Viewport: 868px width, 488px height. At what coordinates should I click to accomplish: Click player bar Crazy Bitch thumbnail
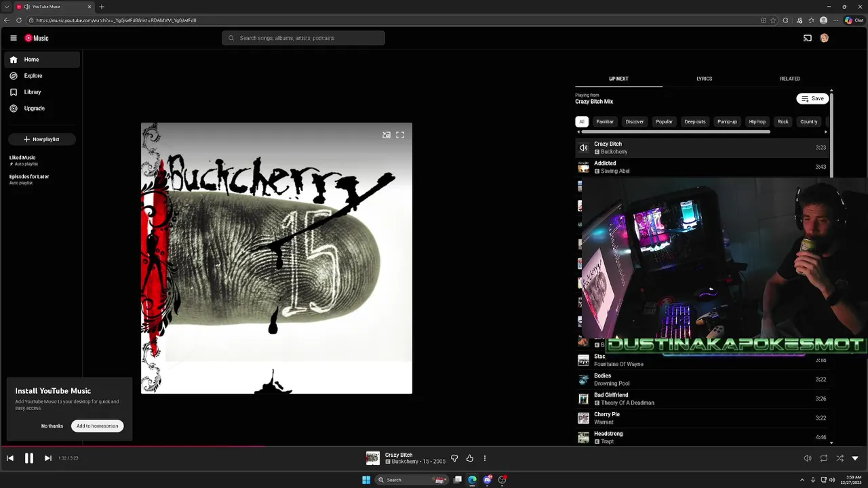click(372, 458)
